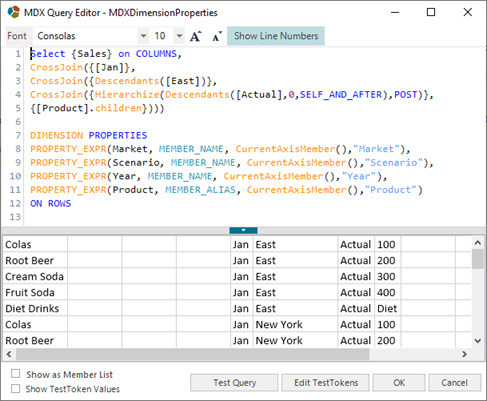Cancel the MDX Query Editor dialog

(x=455, y=382)
